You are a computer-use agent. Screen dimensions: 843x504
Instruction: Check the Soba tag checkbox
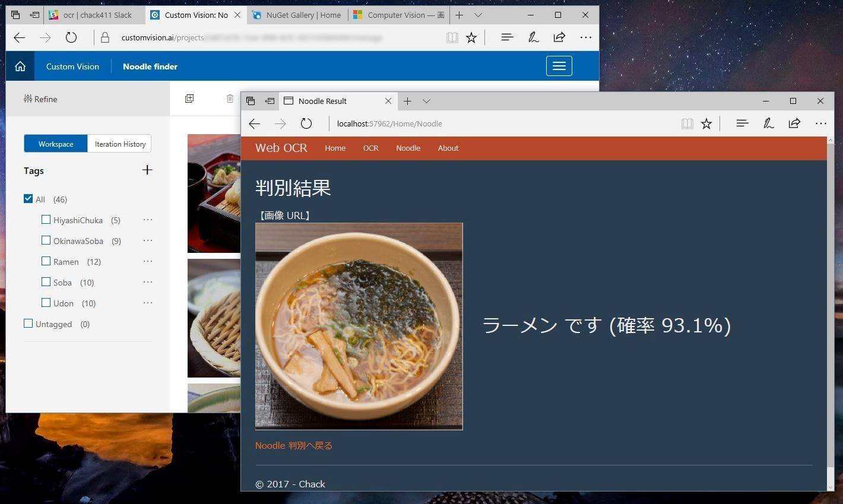46,282
